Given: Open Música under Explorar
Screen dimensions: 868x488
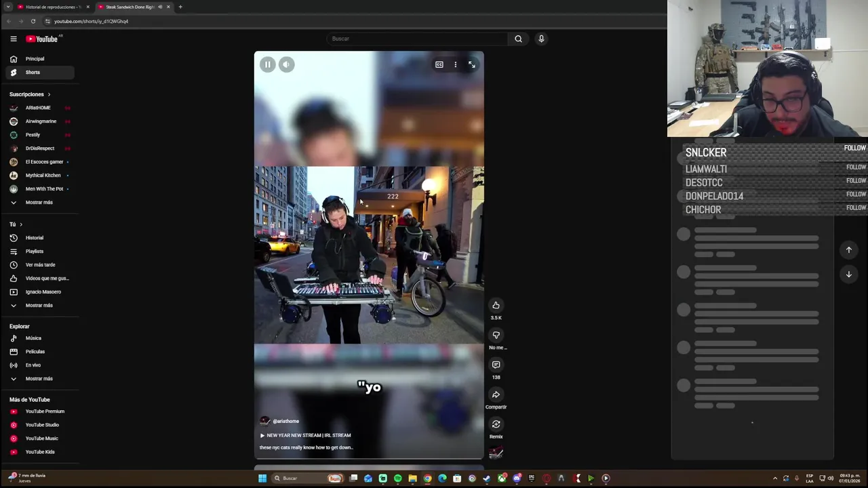Looking at the screenshot, I should (39, 338).
